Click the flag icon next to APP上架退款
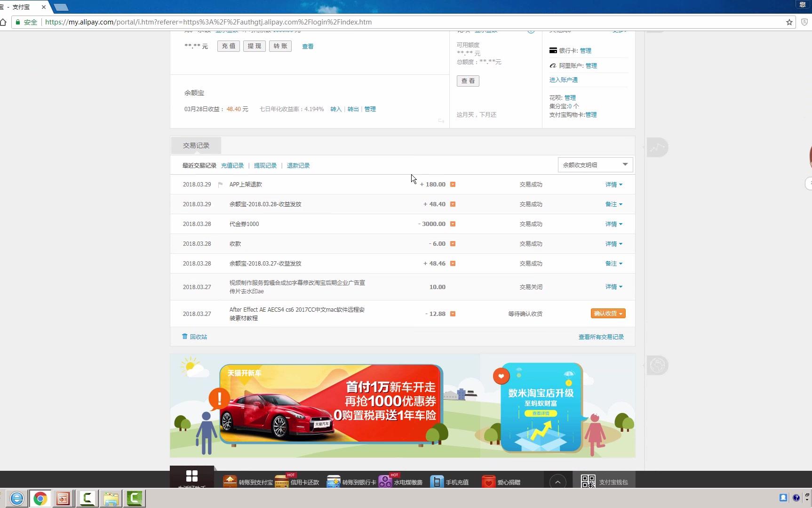Viewport: 812px width, 508px height. click(220, 185)
